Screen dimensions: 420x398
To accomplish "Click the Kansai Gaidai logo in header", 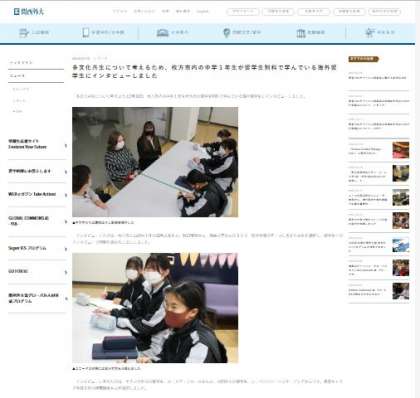I will tap(29, 12).
